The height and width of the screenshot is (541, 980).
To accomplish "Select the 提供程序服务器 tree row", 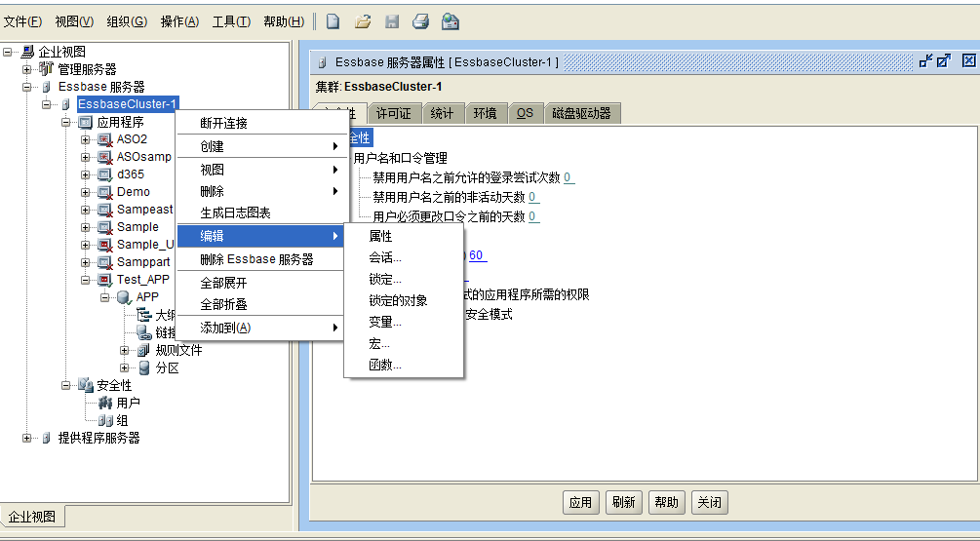I will 98,438.
